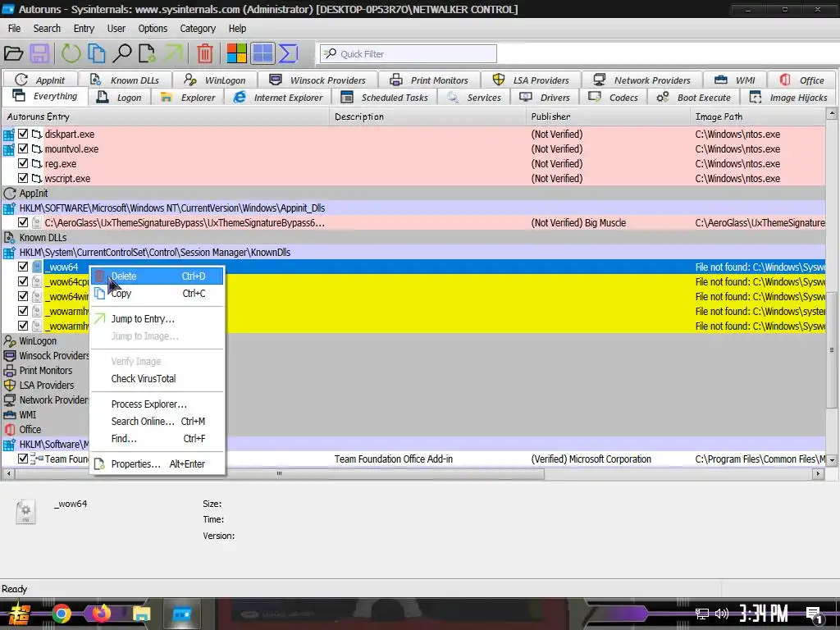This screenshot has width=840, height=630.
Task: Uncheck the _wow64win entry checkbox
Action: [23, 295]
